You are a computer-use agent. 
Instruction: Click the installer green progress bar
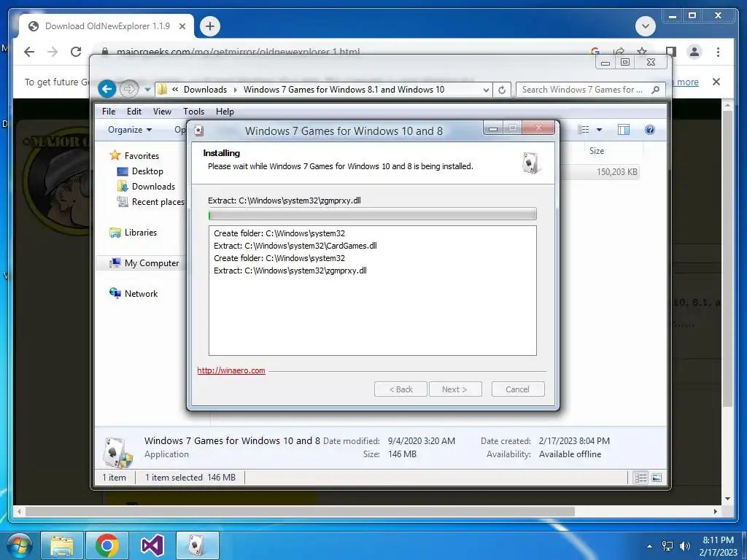[373, 215]
